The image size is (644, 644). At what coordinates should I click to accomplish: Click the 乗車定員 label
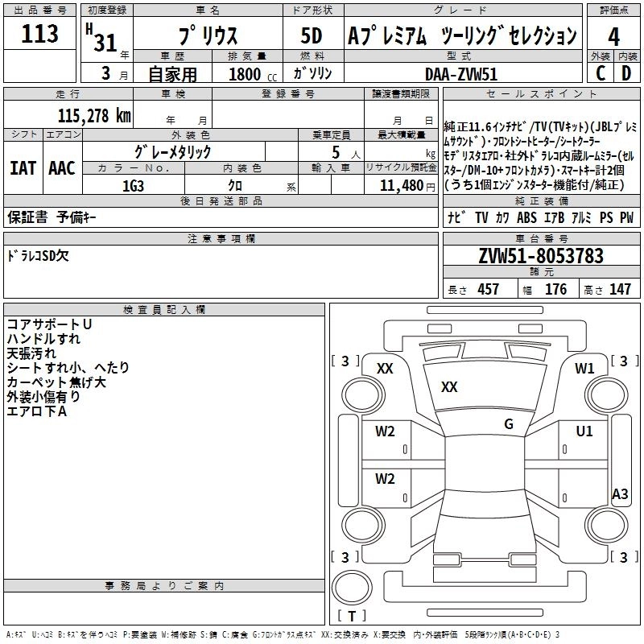click(x=331, y=134)
